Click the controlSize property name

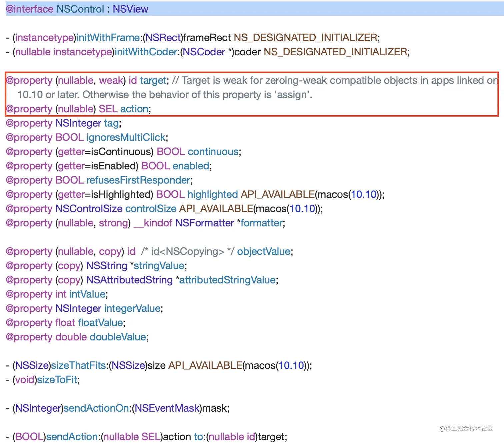(x=151, y=209)
